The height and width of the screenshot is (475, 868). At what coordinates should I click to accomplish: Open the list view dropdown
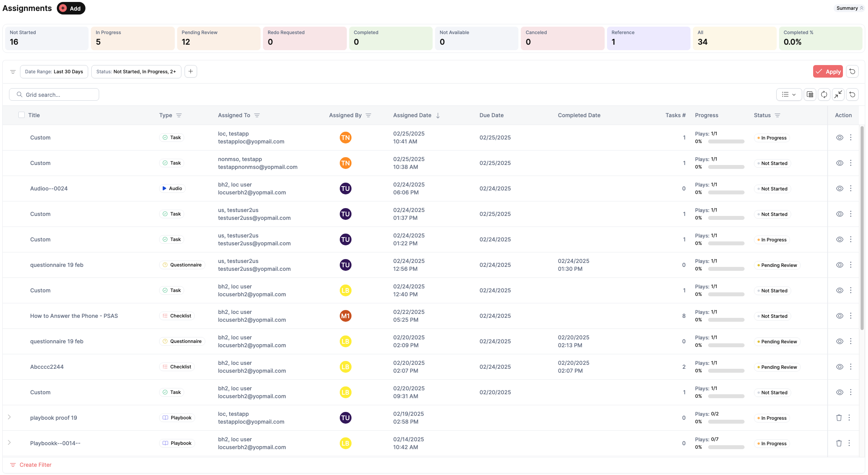[788, 94]
